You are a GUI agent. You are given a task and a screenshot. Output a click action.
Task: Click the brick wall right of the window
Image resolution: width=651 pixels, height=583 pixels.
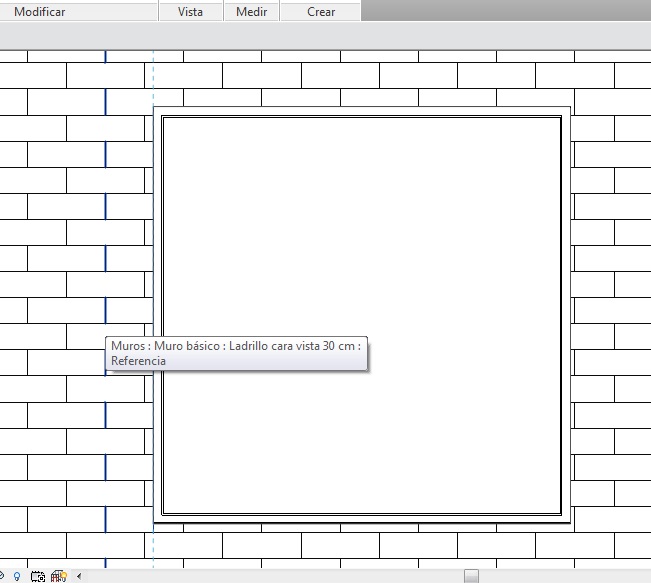pos(610,300)
